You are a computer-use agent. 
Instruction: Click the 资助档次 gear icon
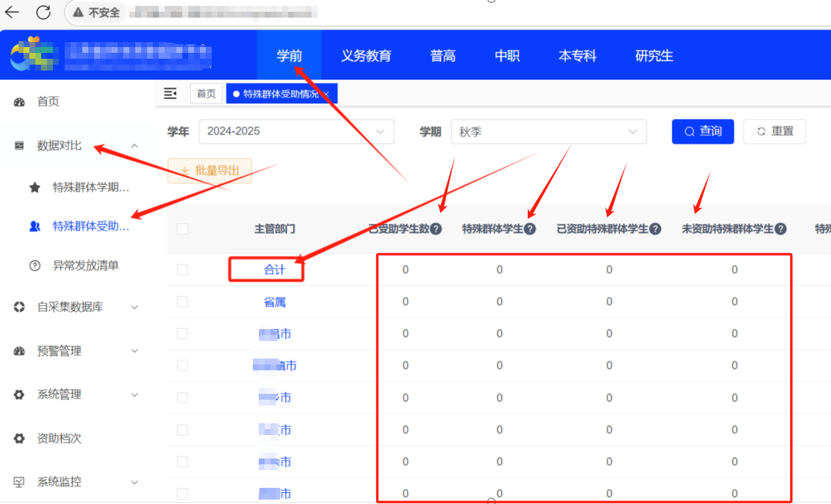[19, 438]
